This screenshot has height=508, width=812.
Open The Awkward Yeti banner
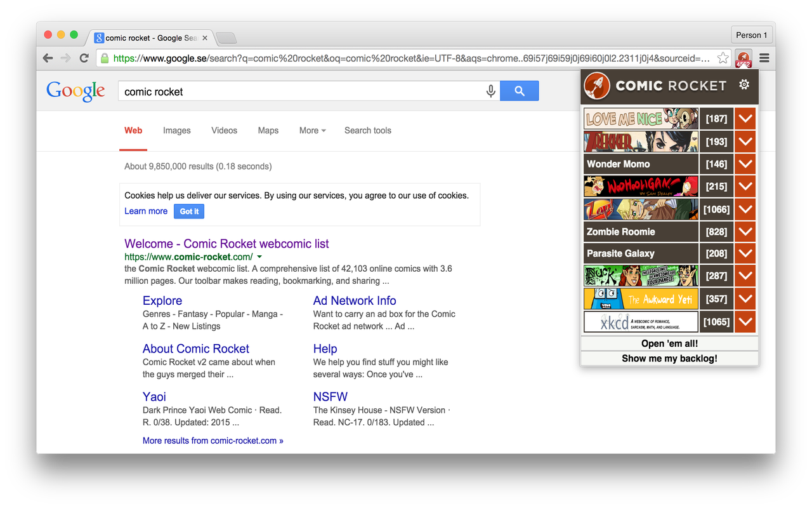click(641, 298)
